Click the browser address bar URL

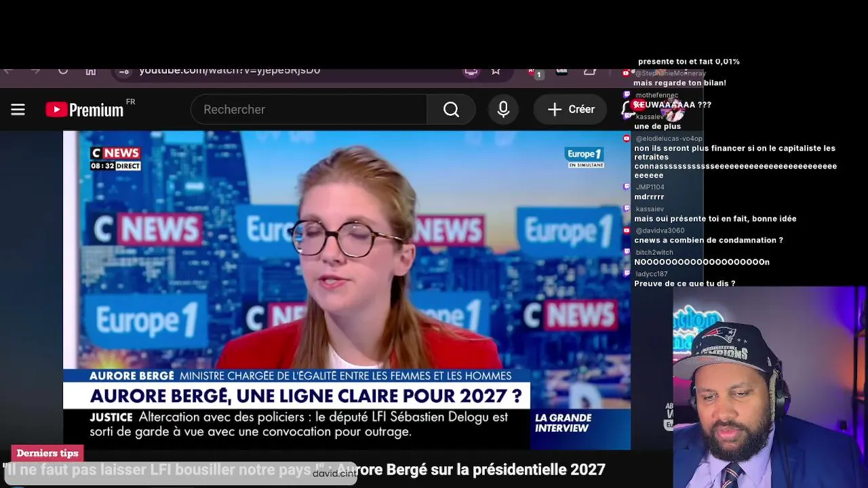229,70
